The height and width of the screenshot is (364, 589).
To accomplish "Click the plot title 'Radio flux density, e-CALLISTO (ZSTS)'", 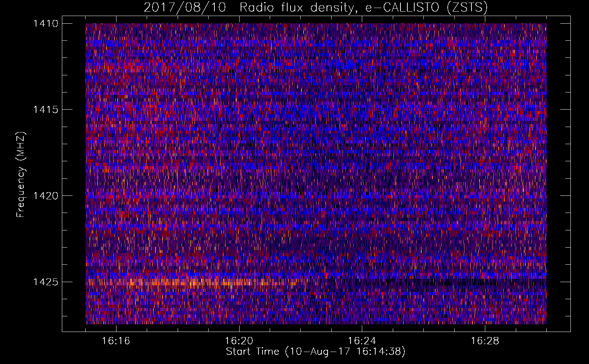I will tap(364, 7).
